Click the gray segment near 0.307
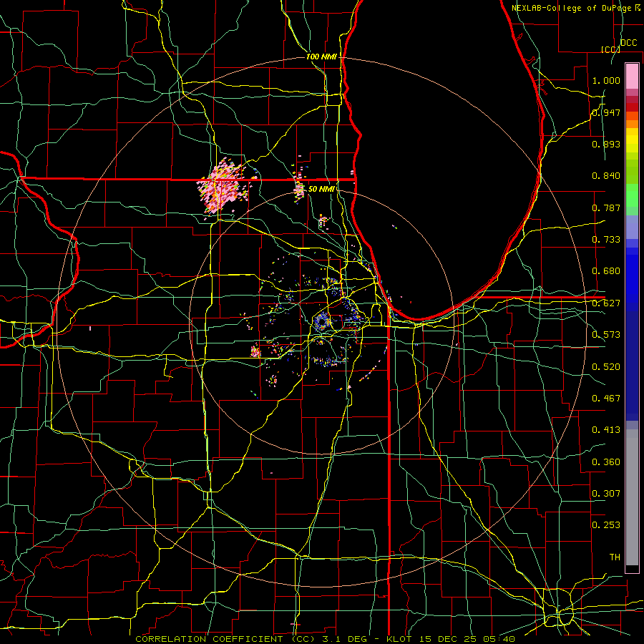 pos(632,497)
